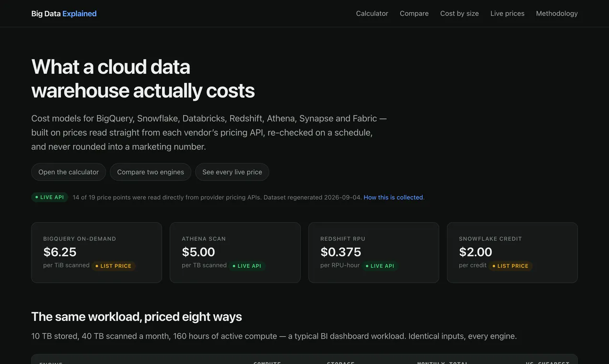Select the Snowflake Credit $2.00 card

pos(512,252)
